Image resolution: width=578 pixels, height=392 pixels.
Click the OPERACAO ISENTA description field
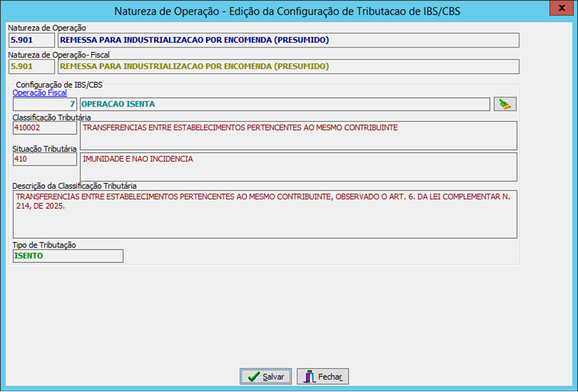[x=284, y=104]
